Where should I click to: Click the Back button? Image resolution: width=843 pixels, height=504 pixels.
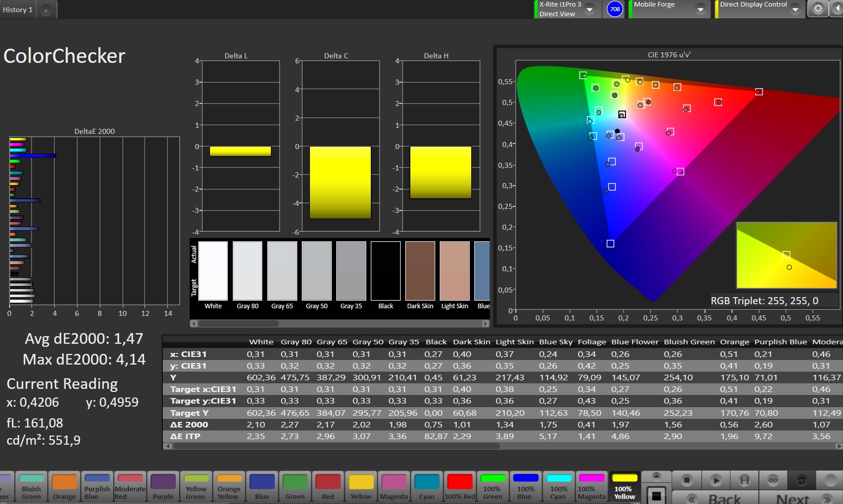point(715,498)
